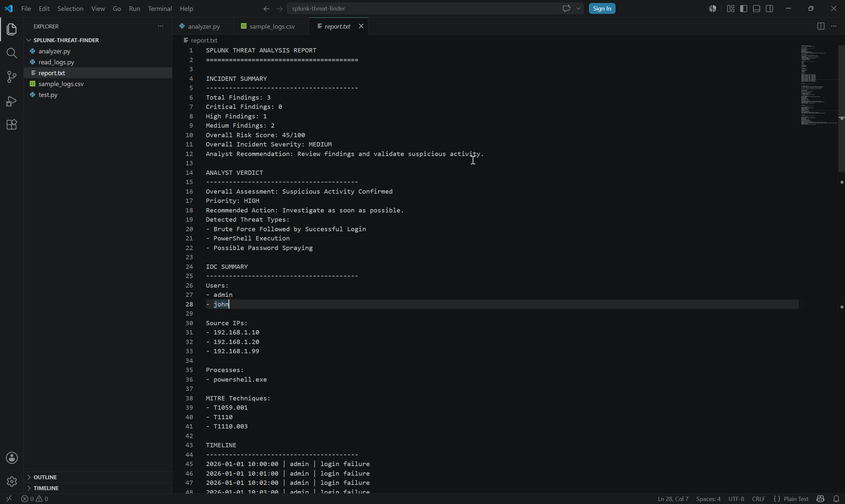Click the EXPLORER panel title
The image size is (845, 504).
click(x=46, y=26)
